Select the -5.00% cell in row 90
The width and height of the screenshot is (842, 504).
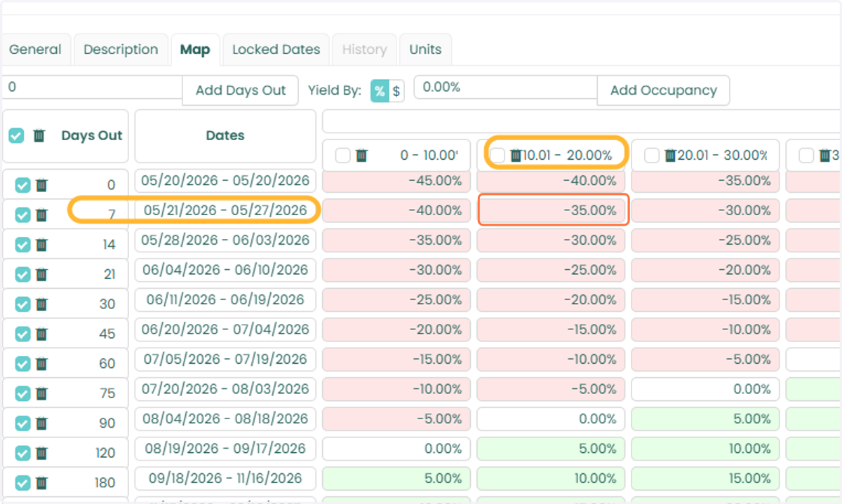(x=396, y=419)
